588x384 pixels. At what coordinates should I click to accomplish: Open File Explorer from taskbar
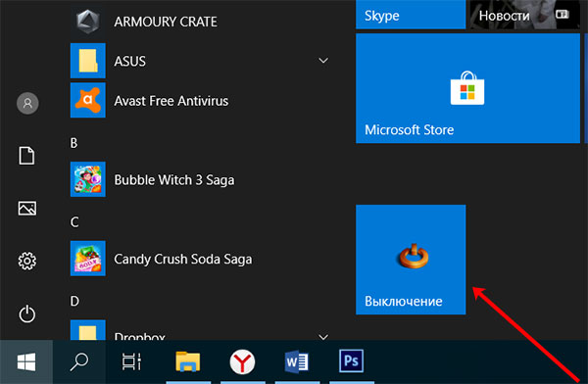pyautogui.click(x=187, y=361)
